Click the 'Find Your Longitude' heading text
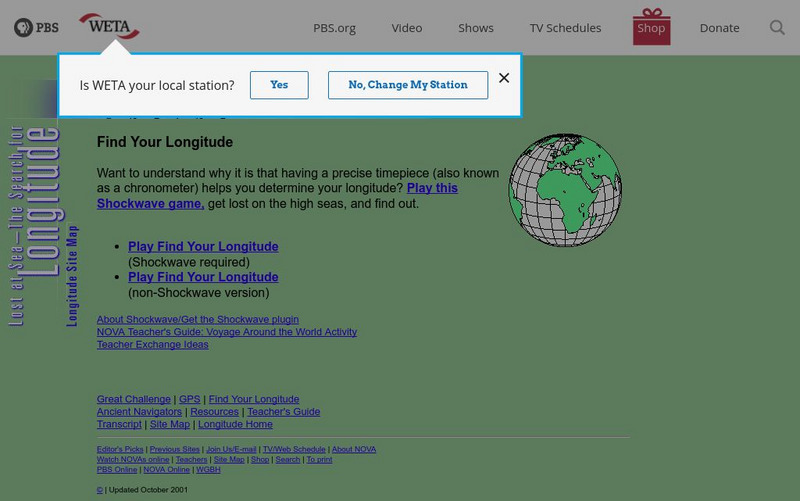Screen dimensions: 800x501 165,142
